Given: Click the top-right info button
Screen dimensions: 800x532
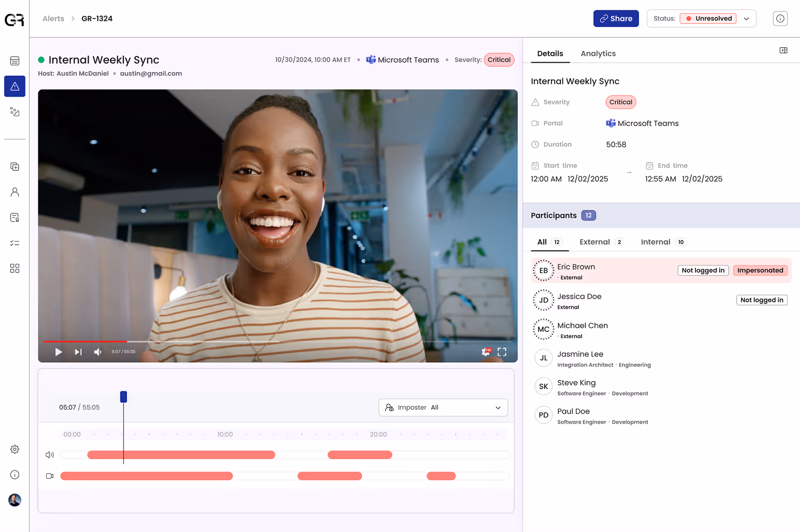Looking at the screenshot, I should [780, 19].
